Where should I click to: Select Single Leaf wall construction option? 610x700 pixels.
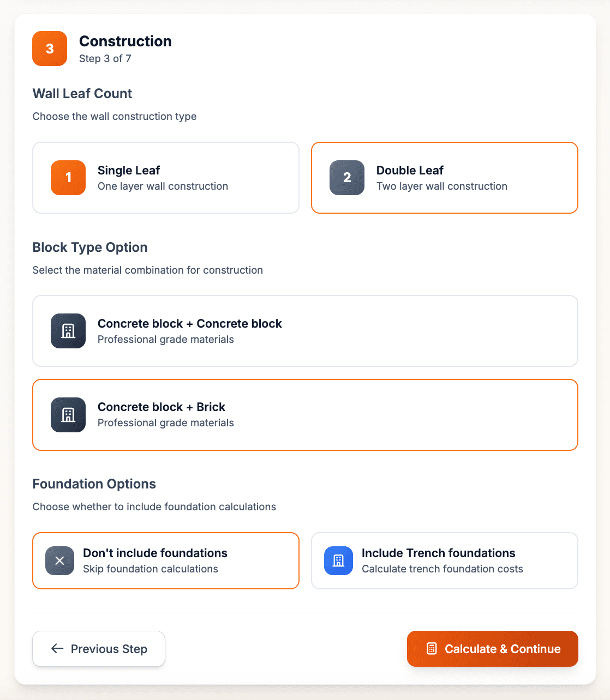pyautogui.click(x=166, y=178)
